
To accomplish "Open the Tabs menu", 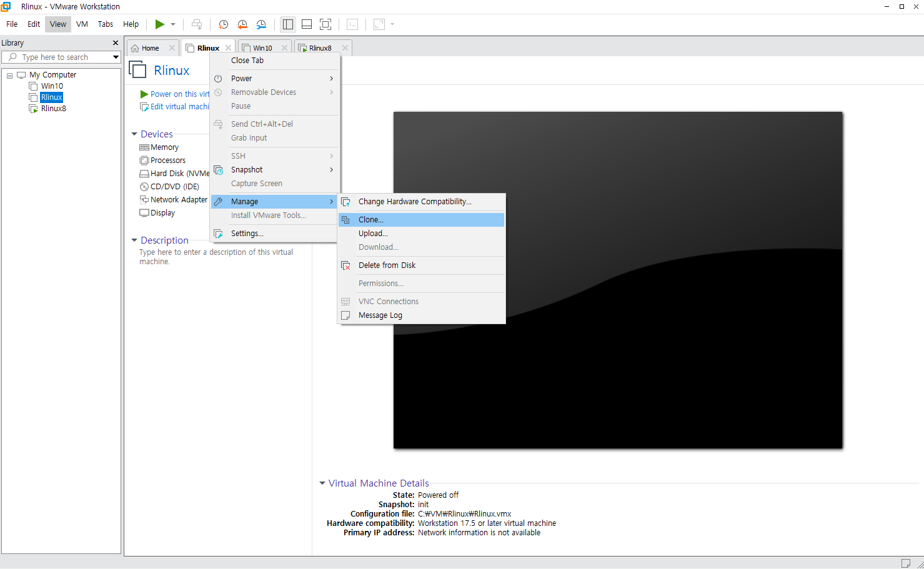I will click(106, 24).
